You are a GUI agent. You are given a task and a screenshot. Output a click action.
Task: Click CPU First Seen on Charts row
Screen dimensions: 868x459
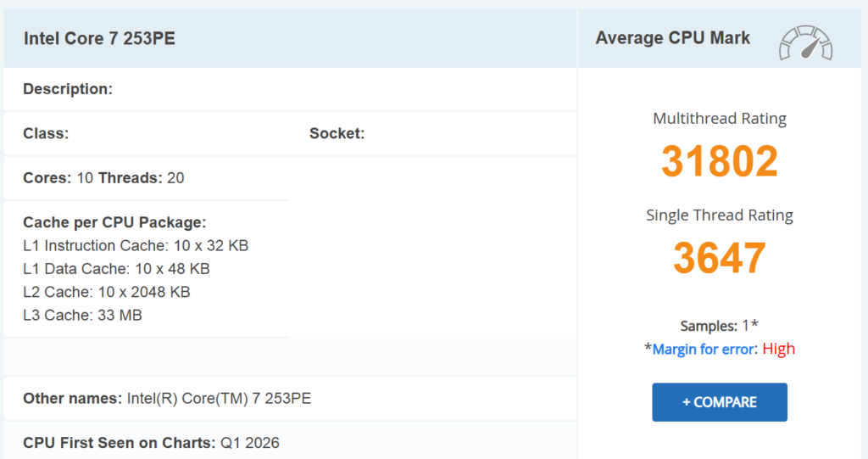point(151,443)
